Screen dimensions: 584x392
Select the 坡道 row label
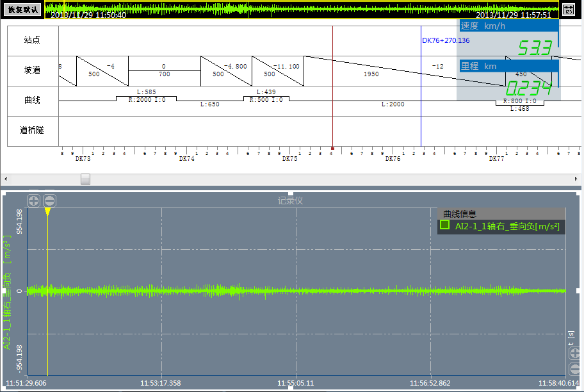pyautogui.click(x=32, y=70)
